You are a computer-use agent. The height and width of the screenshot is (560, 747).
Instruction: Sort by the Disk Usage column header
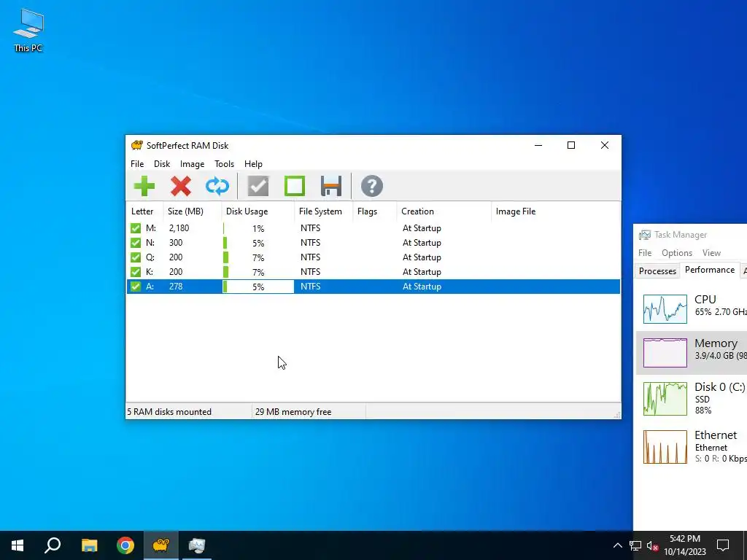click(x=258, y=211)
